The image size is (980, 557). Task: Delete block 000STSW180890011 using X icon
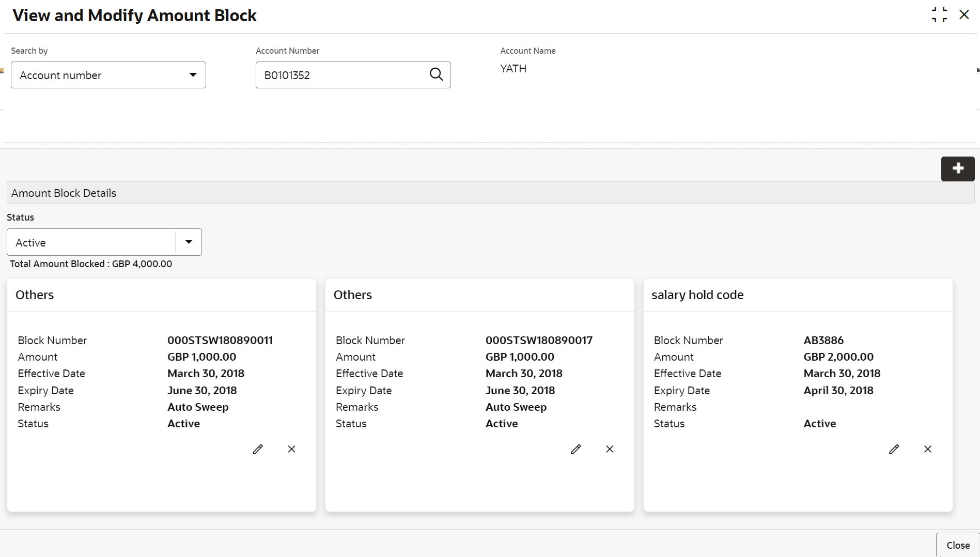(x=291, y=449)
